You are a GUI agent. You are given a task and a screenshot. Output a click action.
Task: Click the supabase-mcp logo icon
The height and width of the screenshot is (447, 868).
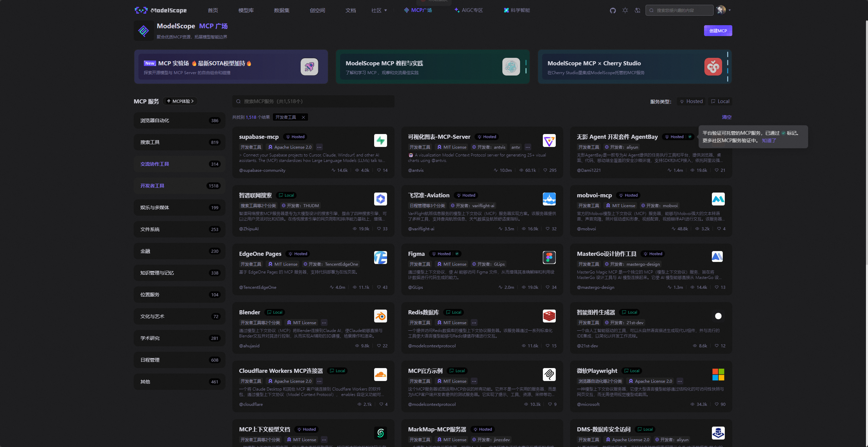click(380, 140)
